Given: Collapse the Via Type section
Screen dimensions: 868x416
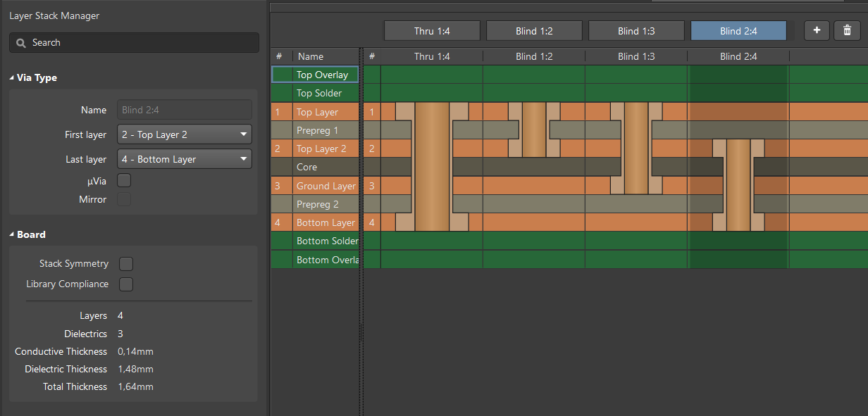Looking at the screenshot, I should (12, 78).
